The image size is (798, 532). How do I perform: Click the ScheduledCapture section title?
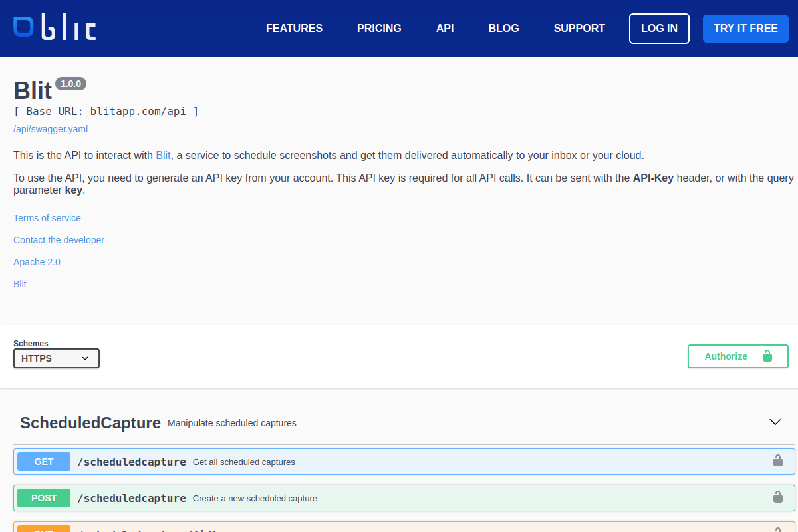point(90,423)
